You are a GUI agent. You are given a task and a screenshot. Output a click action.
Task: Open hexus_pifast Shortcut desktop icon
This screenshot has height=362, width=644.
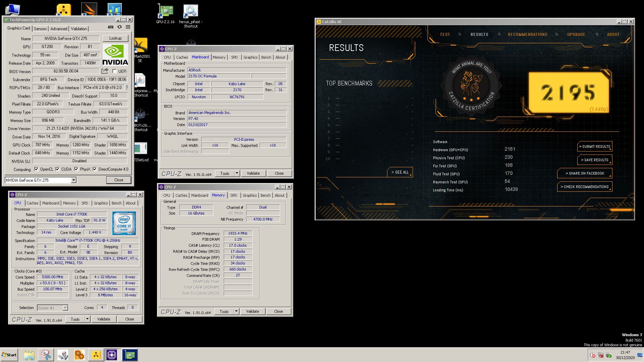tap(191, 16)
